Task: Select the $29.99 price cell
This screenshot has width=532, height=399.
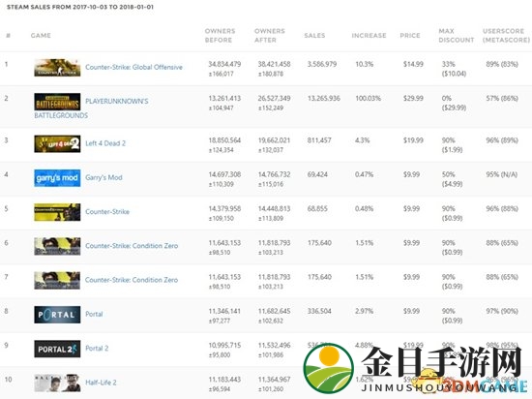Action: [x=413, y=98]
